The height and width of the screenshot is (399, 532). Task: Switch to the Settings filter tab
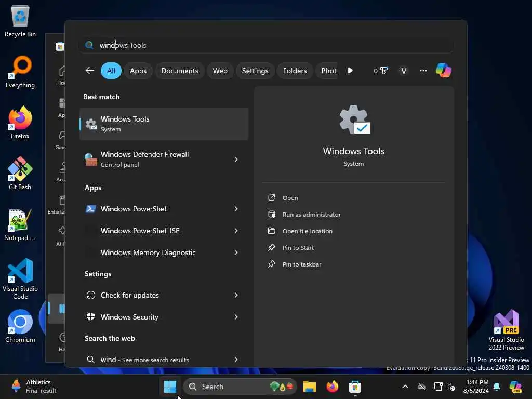coord(255,71)
